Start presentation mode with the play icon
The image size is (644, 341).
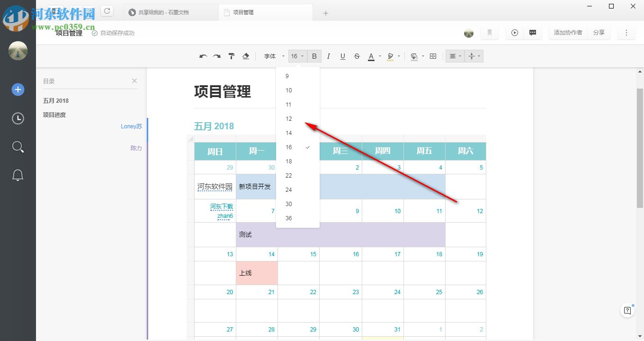(x=514, y=32)
